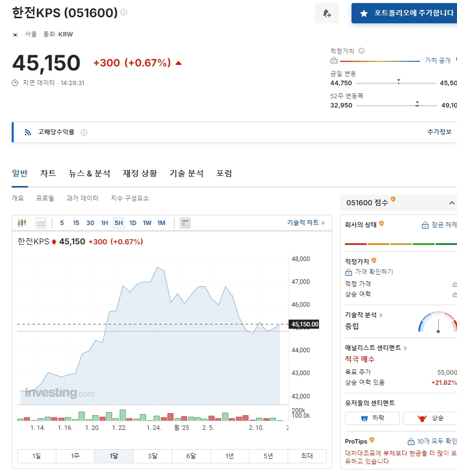The image size is (457, 476).
Task: Click lock icon in 상승 여력 row
Action: pyautogui.click(x=454, y=295)
